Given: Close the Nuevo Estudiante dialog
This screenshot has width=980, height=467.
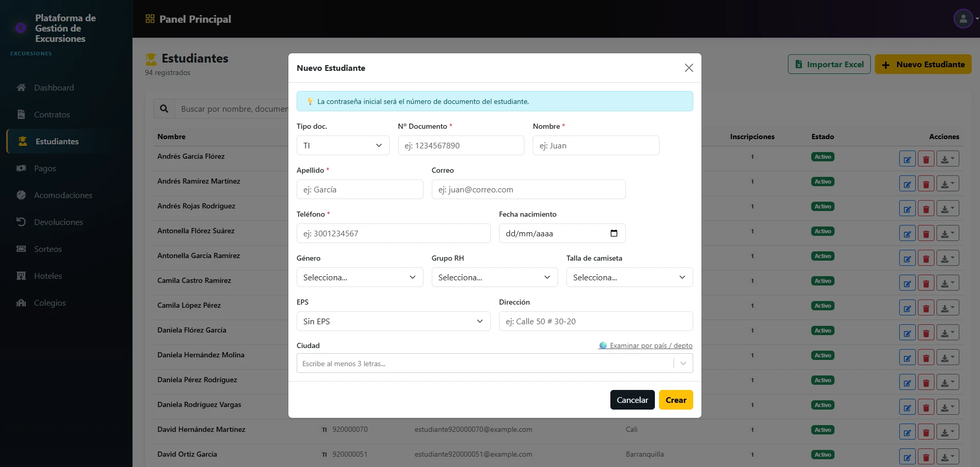Looking at the screenshot, I should [689, 68].
